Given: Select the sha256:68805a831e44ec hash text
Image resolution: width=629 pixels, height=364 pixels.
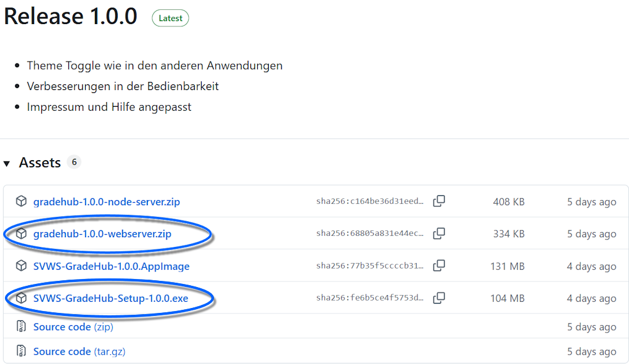Looking at the screenshot, I should click(x=370, y=233).
